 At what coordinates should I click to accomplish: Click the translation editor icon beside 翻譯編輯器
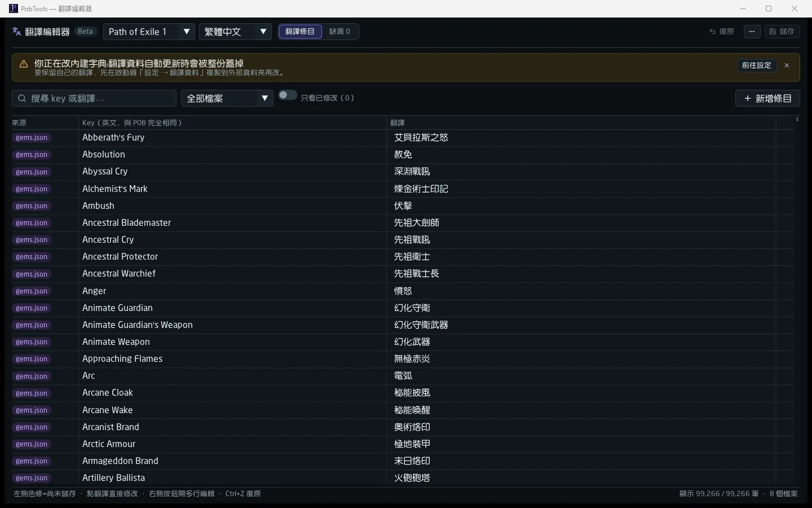(x=16, y=32)
